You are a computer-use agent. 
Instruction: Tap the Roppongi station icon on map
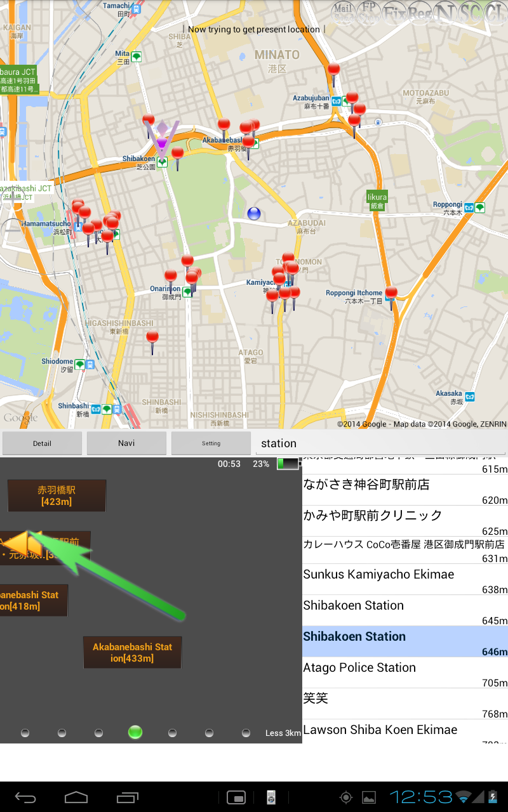click(474, 207)
